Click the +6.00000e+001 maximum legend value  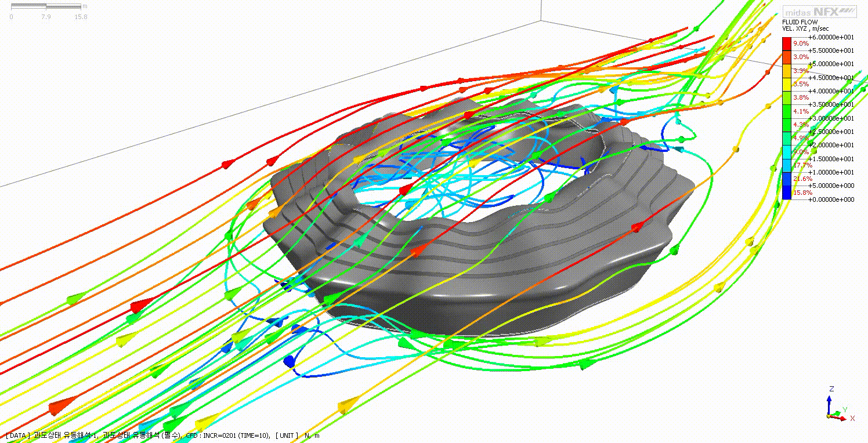pos(831,37)
